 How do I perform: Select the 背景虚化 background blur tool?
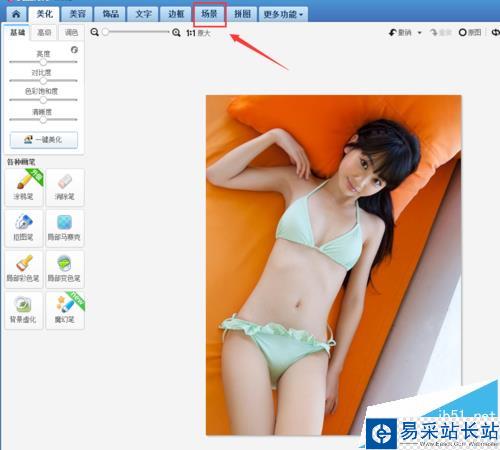24,310
